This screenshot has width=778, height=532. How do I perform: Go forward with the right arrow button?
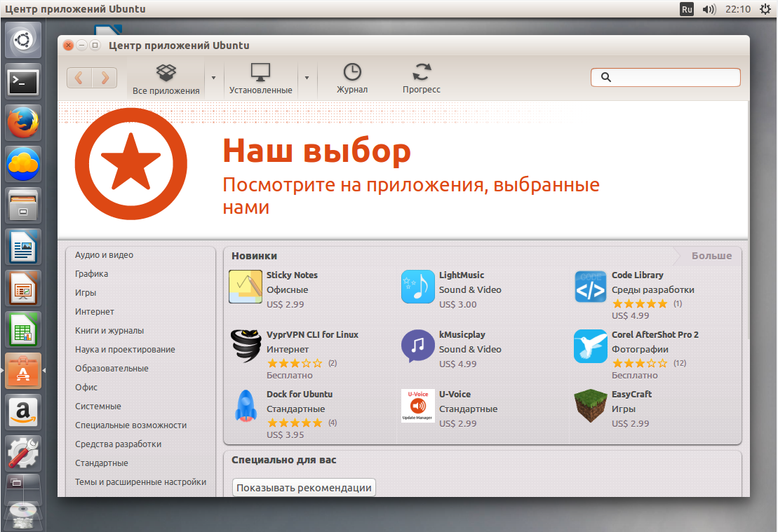click(x=105, y=78)
